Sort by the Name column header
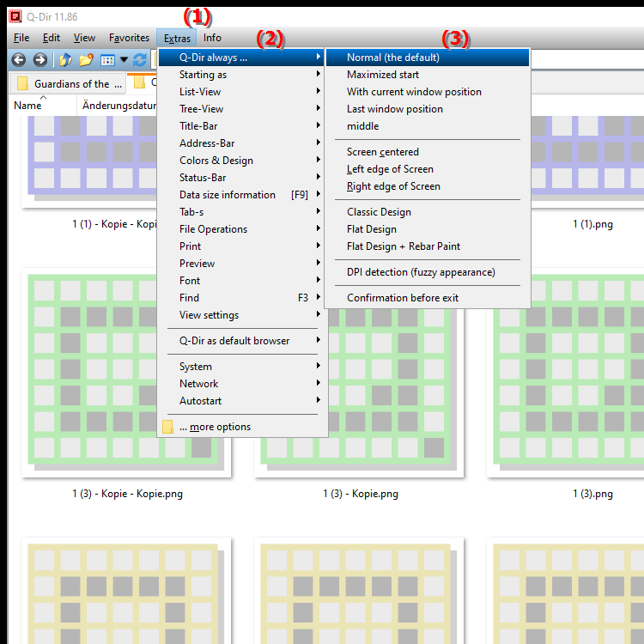 (42, 106)
